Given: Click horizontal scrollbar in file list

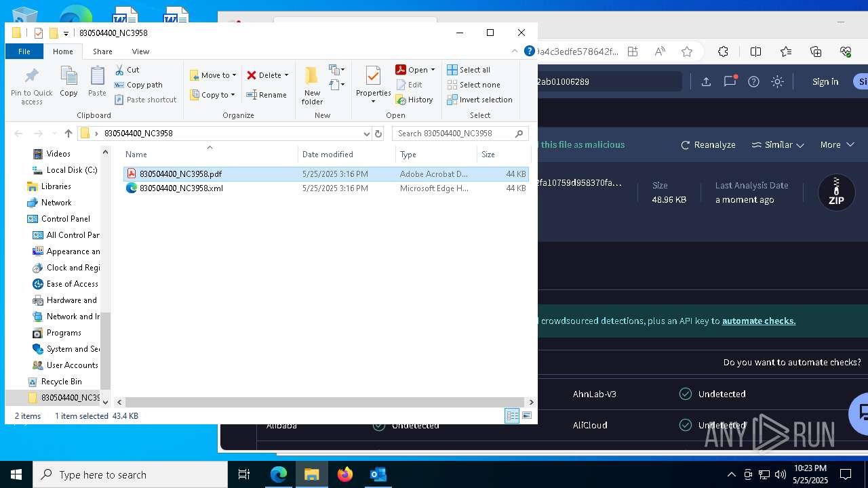Looking at the screenshot, I should pos(324,402).
